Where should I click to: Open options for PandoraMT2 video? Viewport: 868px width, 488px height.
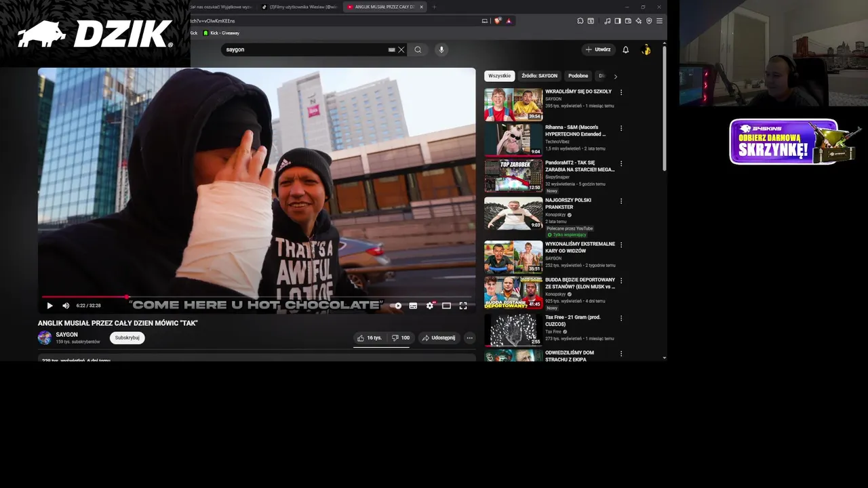click(621, 164)
